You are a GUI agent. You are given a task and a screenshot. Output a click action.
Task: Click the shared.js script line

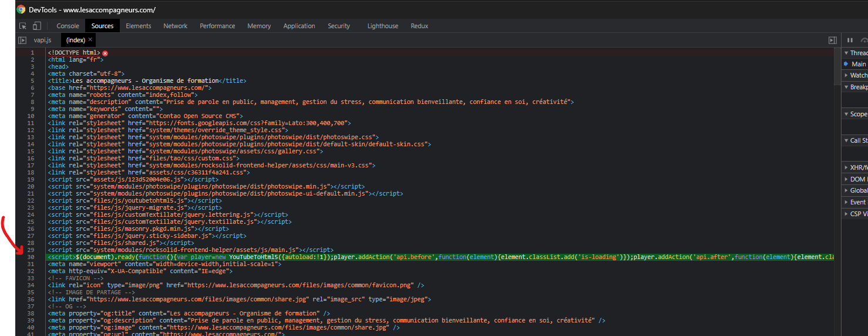[x=120, y=243]
